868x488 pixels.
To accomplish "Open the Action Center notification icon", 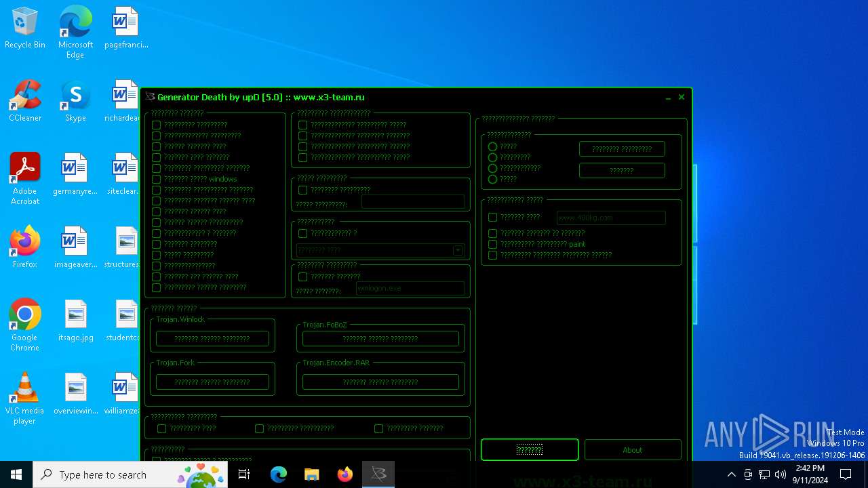I will click(x=846, y=474).
